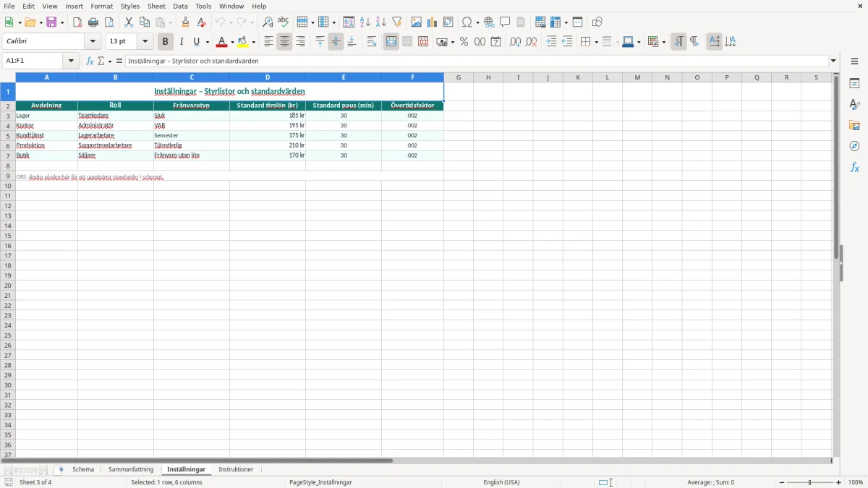This screenshot has height=488, width=868.
Task: Open the Open-file dropdown arrow
Action: (41, 23)
